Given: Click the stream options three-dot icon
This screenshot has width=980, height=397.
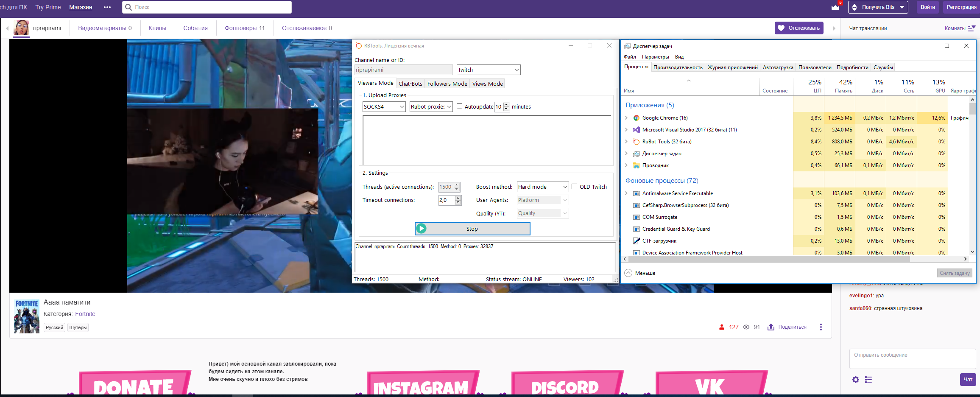Looking at the screenshot, I should point(821,327).
